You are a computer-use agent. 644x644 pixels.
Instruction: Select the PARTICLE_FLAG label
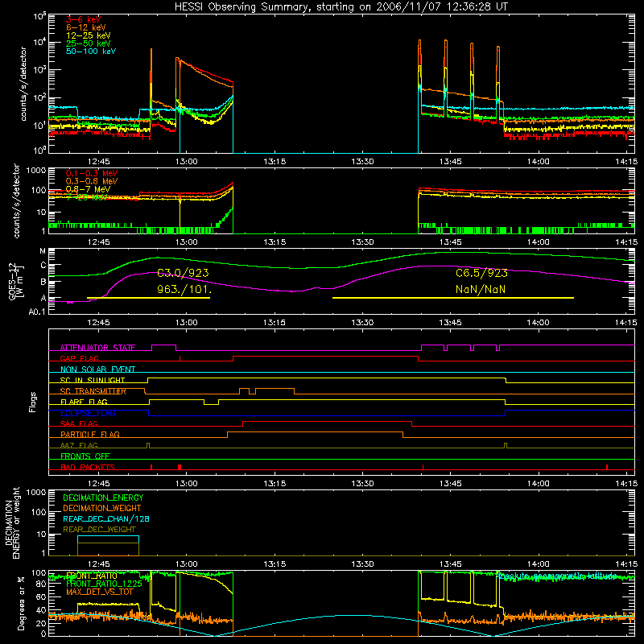tap(90, 435)
